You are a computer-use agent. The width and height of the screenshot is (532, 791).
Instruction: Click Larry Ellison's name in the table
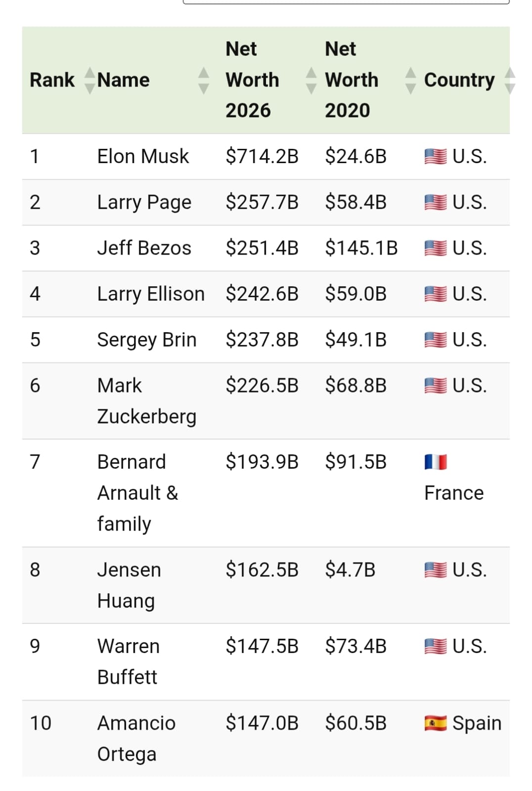tap(151, 293)
